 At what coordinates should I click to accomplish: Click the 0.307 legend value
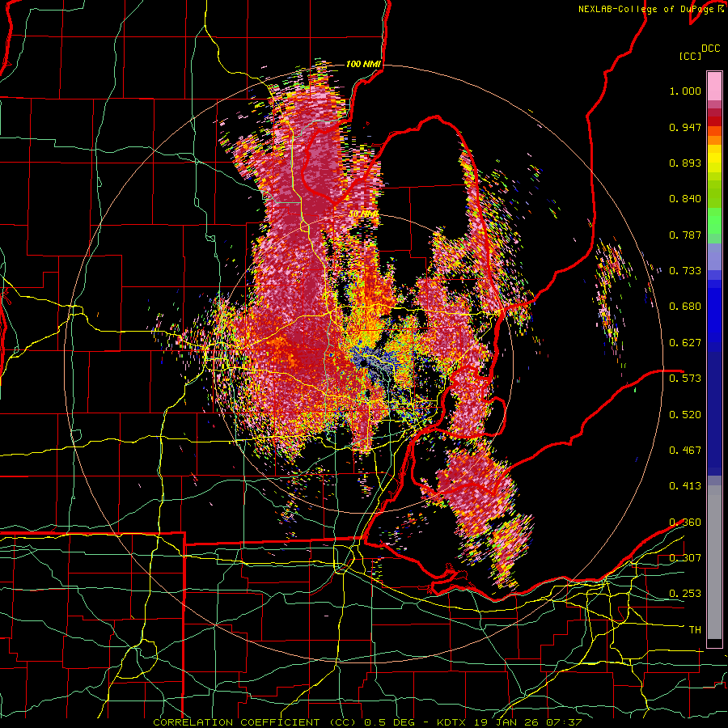[x=685, y=557]
